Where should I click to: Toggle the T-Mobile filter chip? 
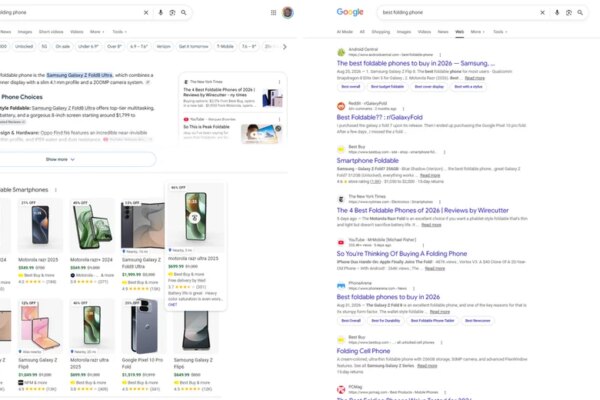coord(225,46)
